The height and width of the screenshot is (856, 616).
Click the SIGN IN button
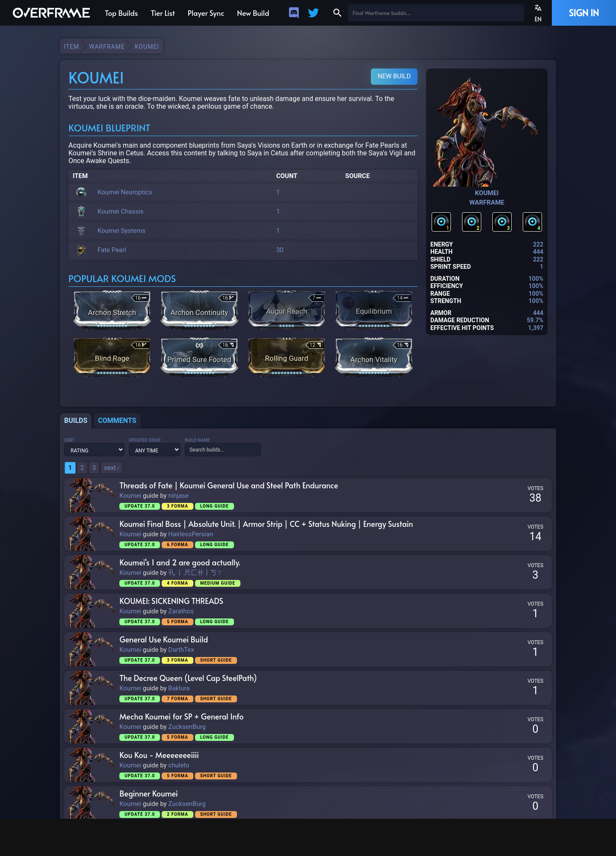point(584,13)
